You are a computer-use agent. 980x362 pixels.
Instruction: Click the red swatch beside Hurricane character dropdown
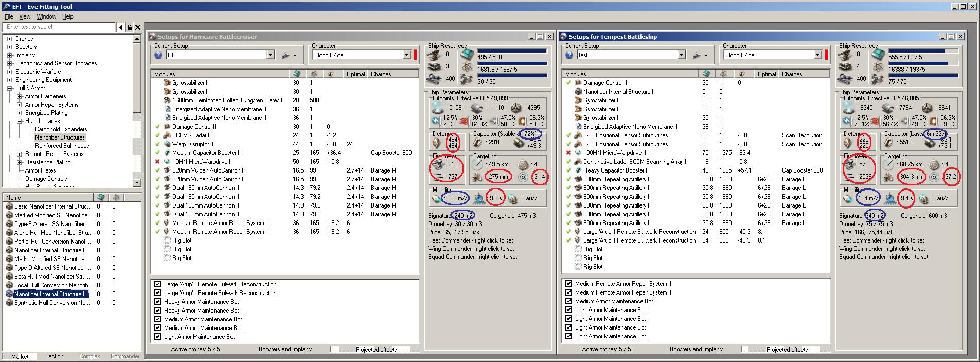click(415, 55)
